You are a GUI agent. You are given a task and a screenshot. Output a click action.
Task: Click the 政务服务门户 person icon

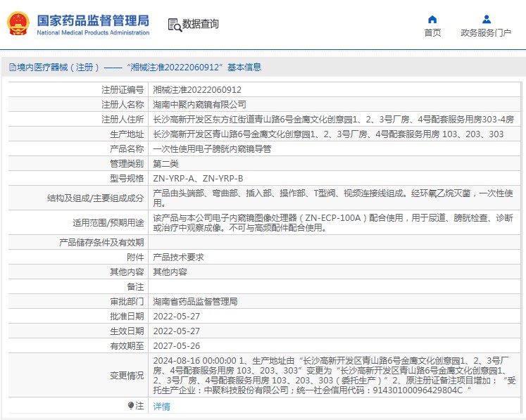pyautogui.click(x=486, y=19)
